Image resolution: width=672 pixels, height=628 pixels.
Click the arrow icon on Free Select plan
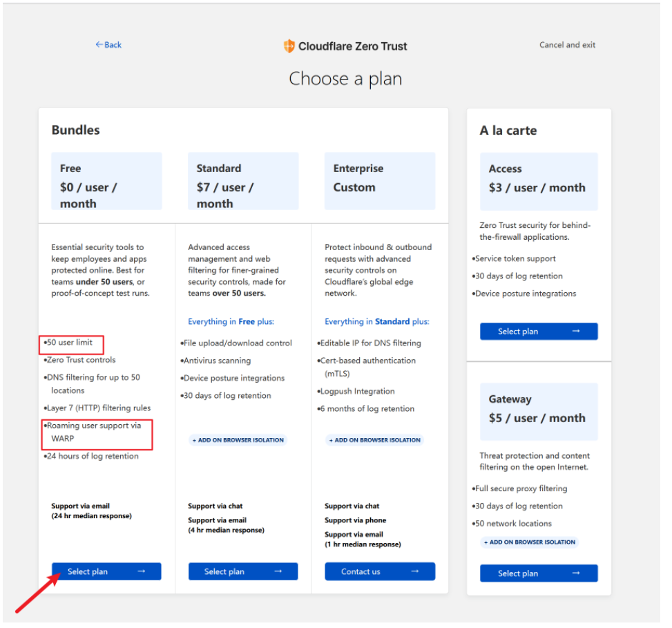[142, 571]
